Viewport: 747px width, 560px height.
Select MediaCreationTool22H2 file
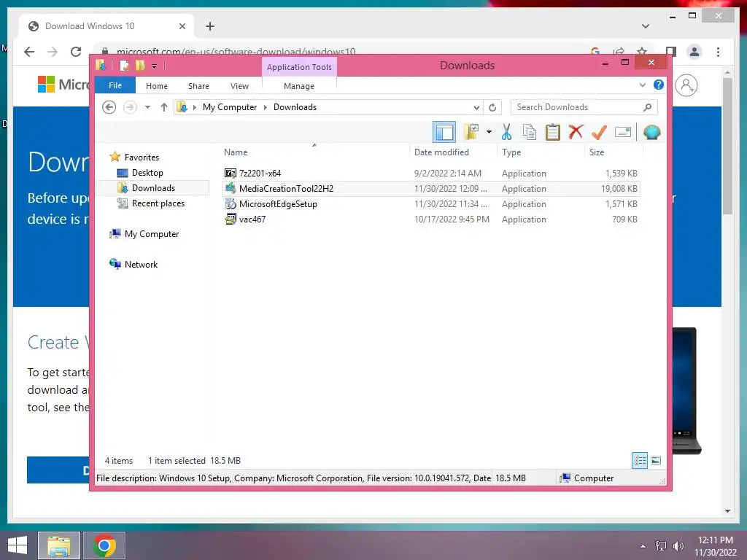pos(431,189)
